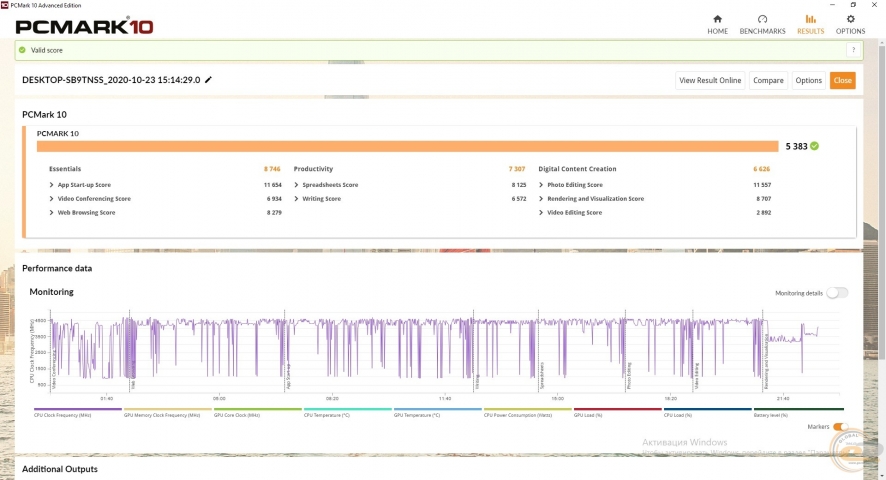Click the Spreadsheets chart marker
This screenshot has height=480, width=886.
542,376
